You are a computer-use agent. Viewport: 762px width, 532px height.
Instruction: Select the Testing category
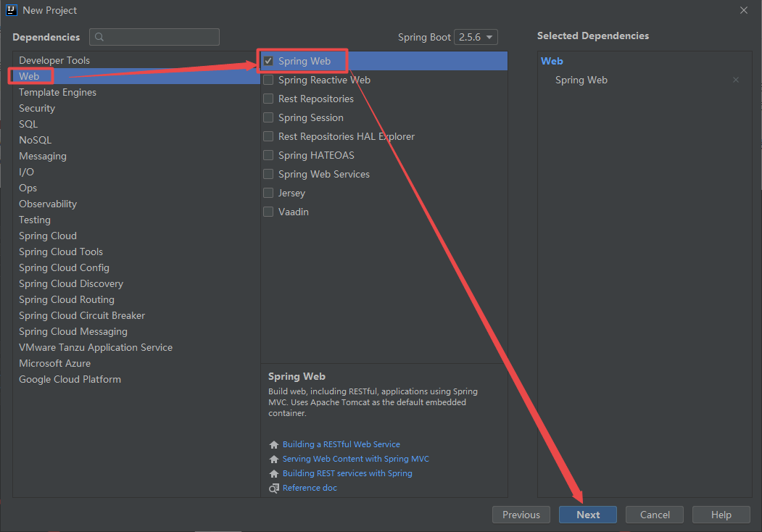pos(136,220)
